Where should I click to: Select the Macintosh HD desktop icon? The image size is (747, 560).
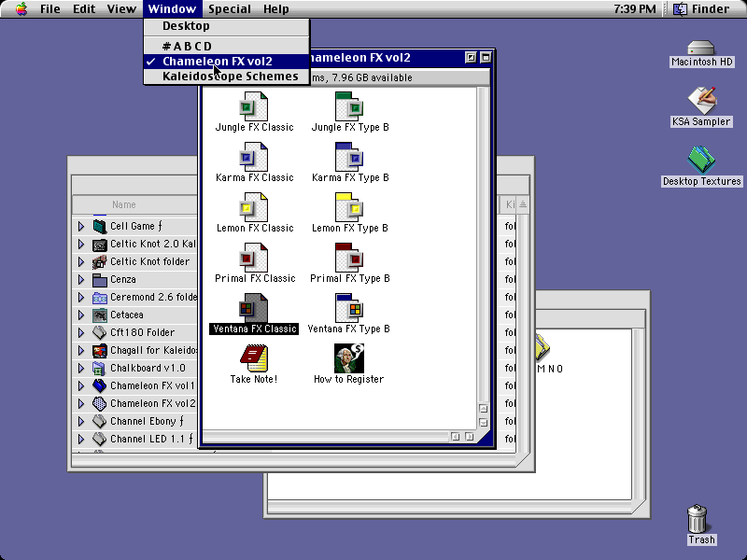click(701, 49)
